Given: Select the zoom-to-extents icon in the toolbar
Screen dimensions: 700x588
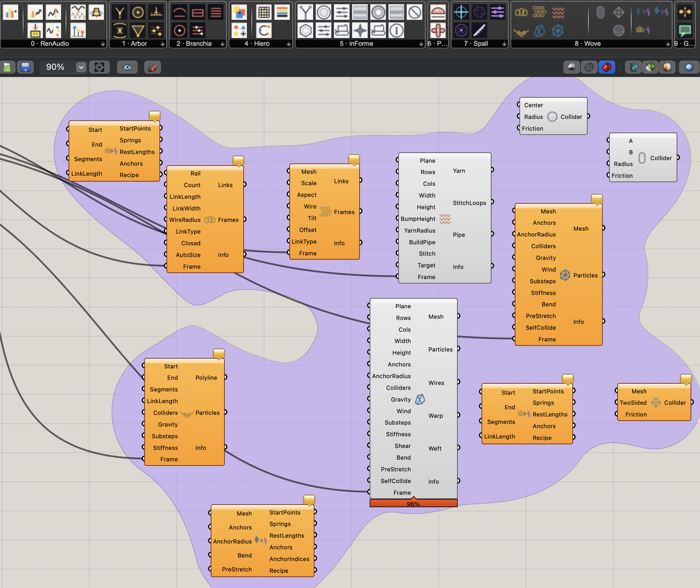Looking at the screenshot, I should (99, 67).
